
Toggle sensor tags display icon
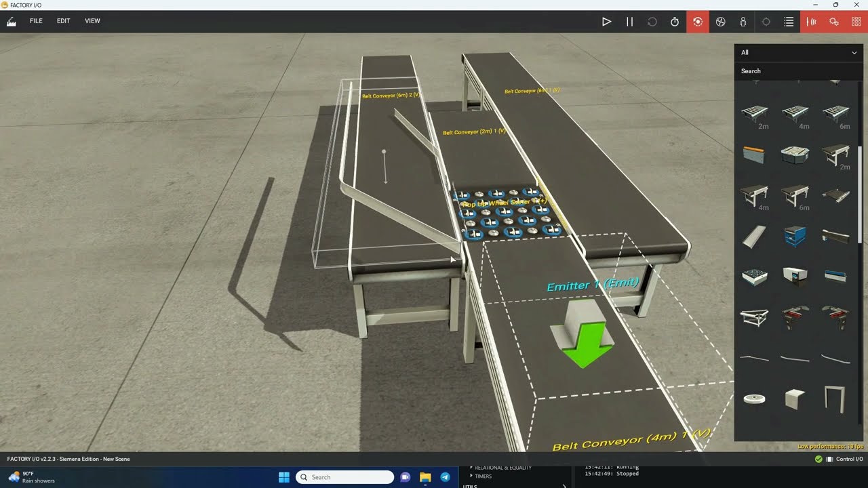(x=812, y=22)
